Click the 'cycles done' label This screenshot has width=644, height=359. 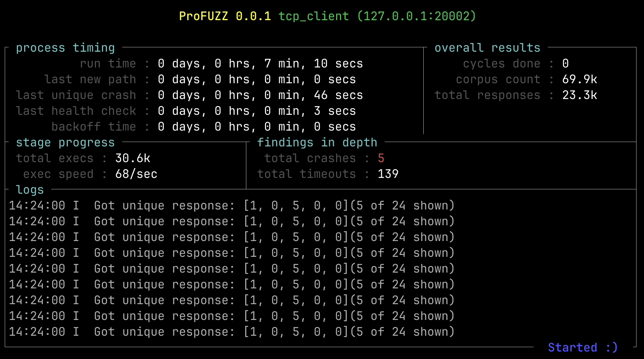point(501,64)
